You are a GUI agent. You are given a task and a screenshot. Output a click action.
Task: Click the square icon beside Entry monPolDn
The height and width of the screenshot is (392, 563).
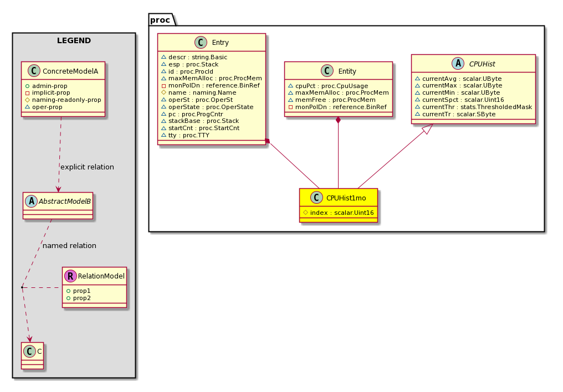point(163,85)
